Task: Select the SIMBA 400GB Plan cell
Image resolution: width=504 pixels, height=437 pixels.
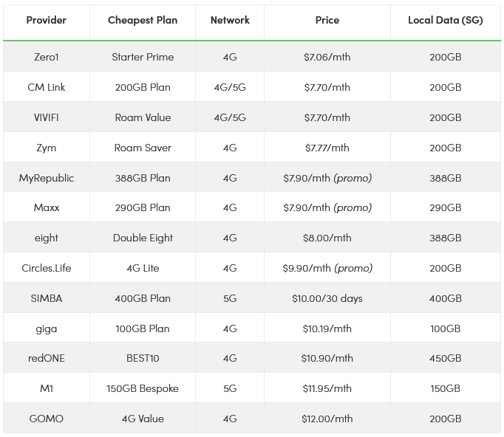Action: coord(143,298)
